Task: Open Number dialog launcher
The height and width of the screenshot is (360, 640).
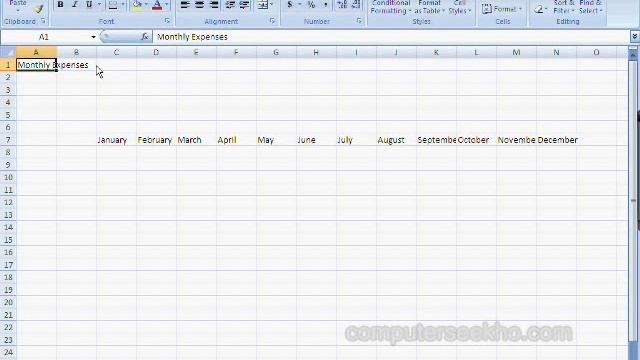Action: click(x=359, y=21)
